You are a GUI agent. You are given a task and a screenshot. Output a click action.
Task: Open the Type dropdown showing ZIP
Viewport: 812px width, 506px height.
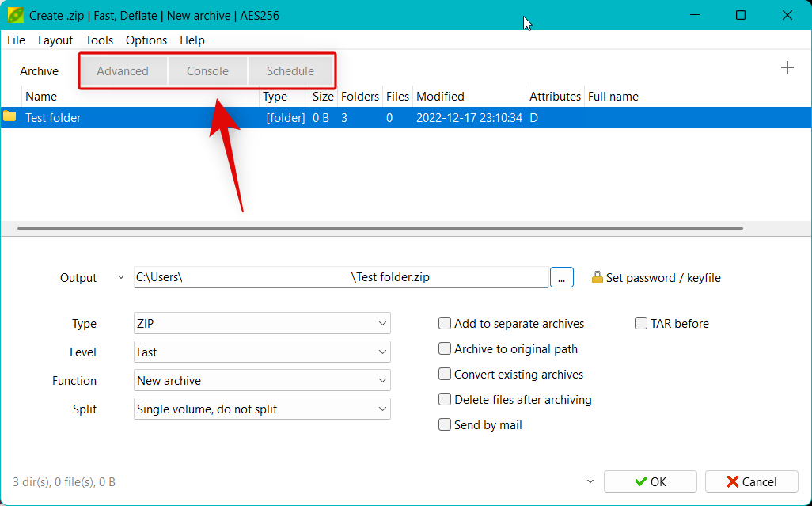pos(262,324)
